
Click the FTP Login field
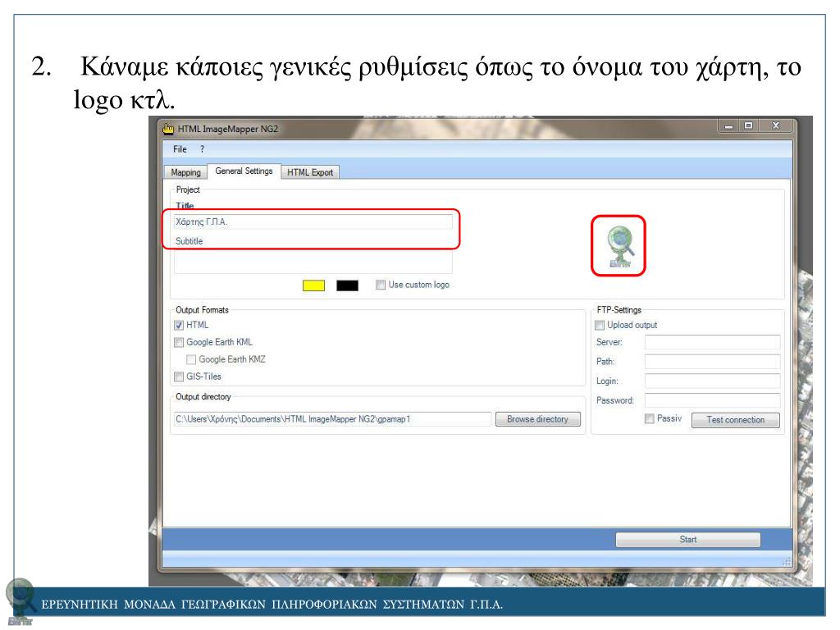click(713, 381)
